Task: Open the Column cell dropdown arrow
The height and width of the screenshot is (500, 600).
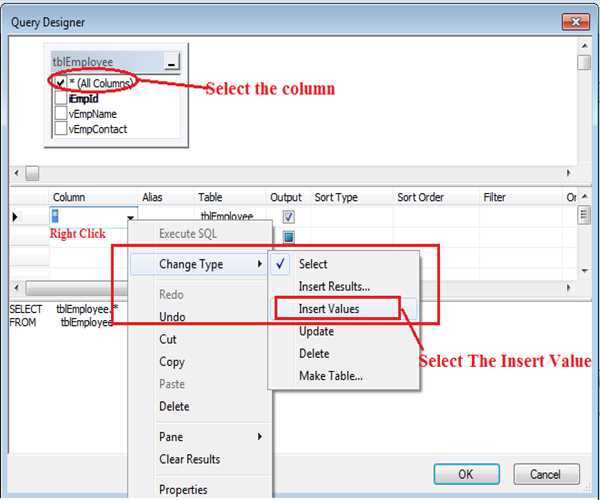Action: [x=129, y=217]
